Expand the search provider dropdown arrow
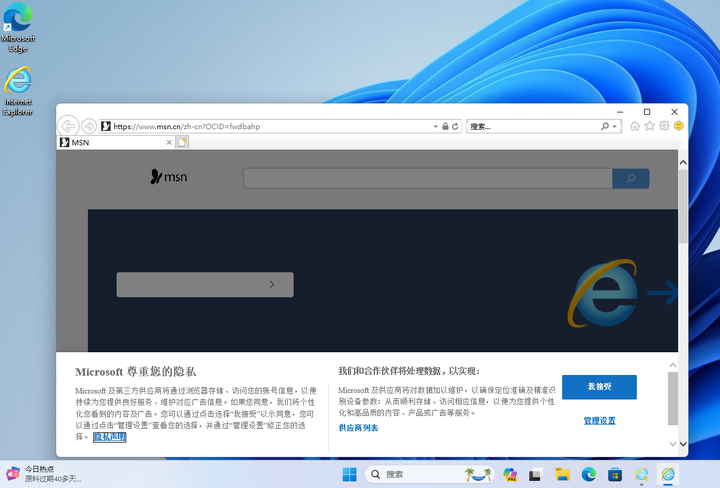720x488 pixels. tap(614, 126)
